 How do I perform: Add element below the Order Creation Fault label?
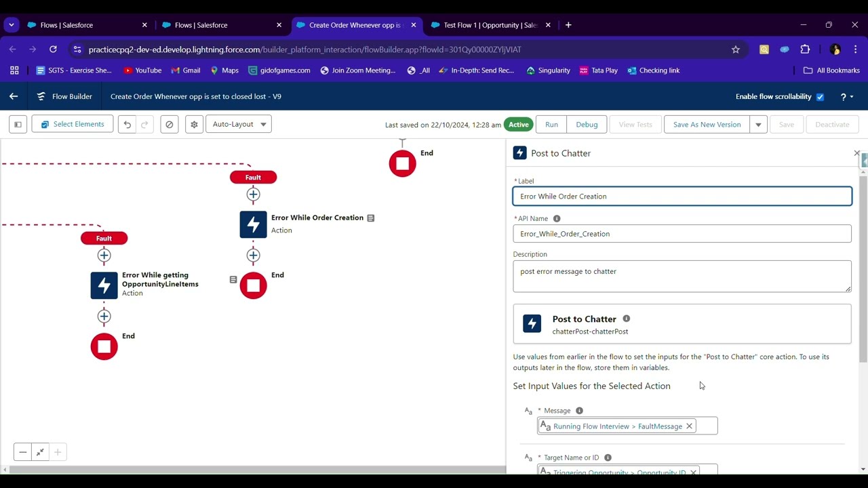[253, 195]
